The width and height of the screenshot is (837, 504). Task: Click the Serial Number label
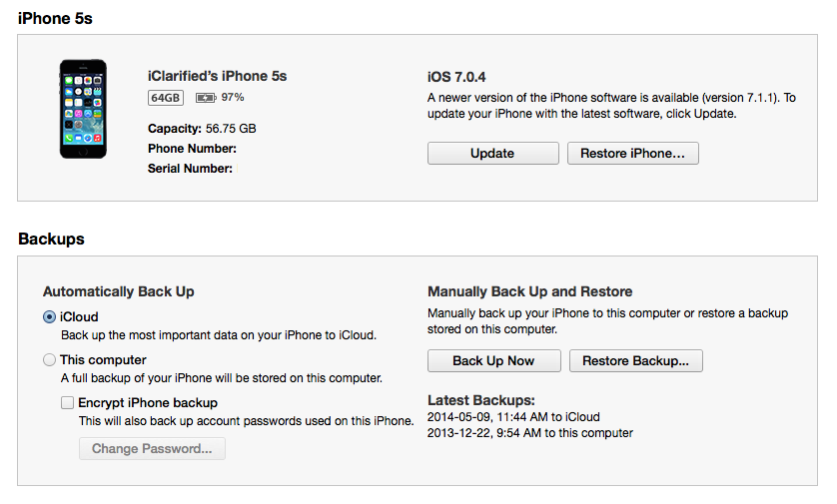click(x=190, y=169)
